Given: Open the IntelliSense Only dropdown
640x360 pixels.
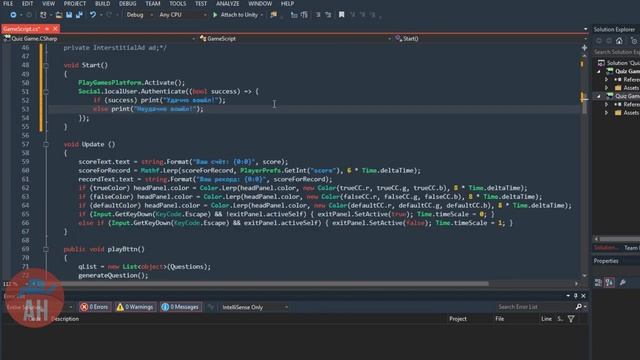Looking at the screenshot, I should 255,307.
